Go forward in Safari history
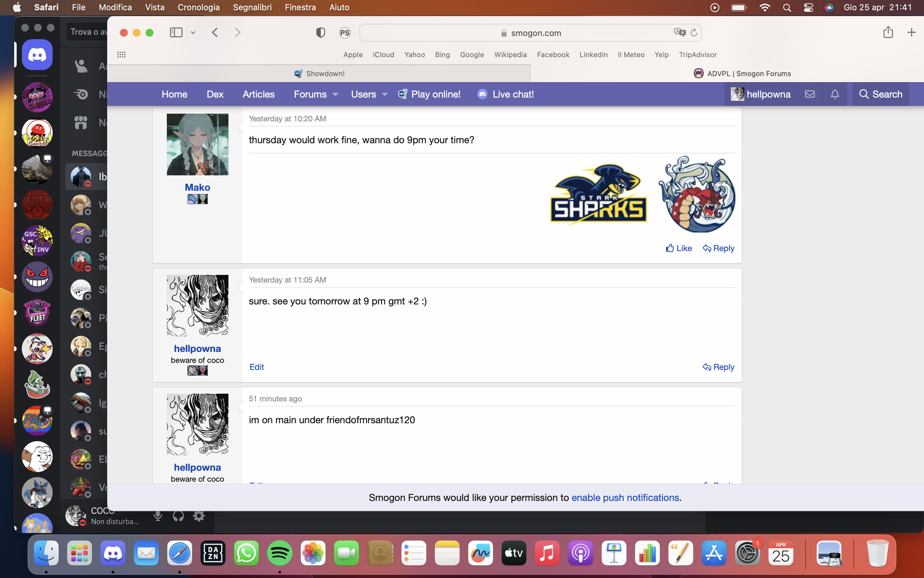924x578 pixels. [x=237, y=32]
